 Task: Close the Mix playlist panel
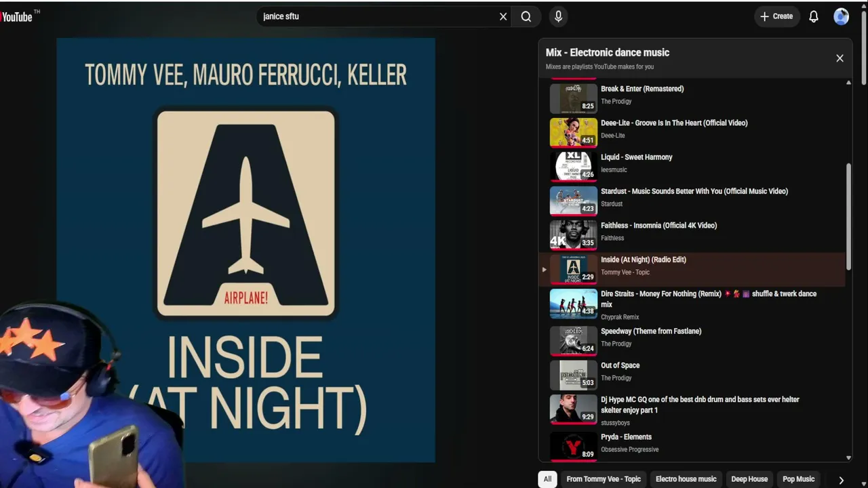pyautogui.click(x=840, y=58)
